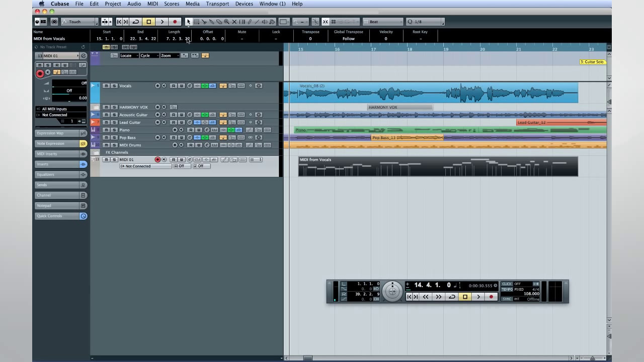Image resolution: width=644 pixels, height=362 pixels.
Task: Select the Range Selection tool
Action: 196,22
